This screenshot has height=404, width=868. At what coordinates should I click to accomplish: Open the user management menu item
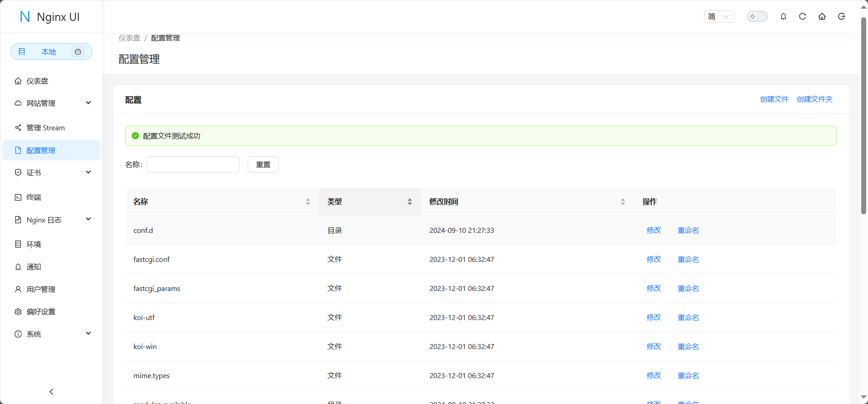(41, 289)
